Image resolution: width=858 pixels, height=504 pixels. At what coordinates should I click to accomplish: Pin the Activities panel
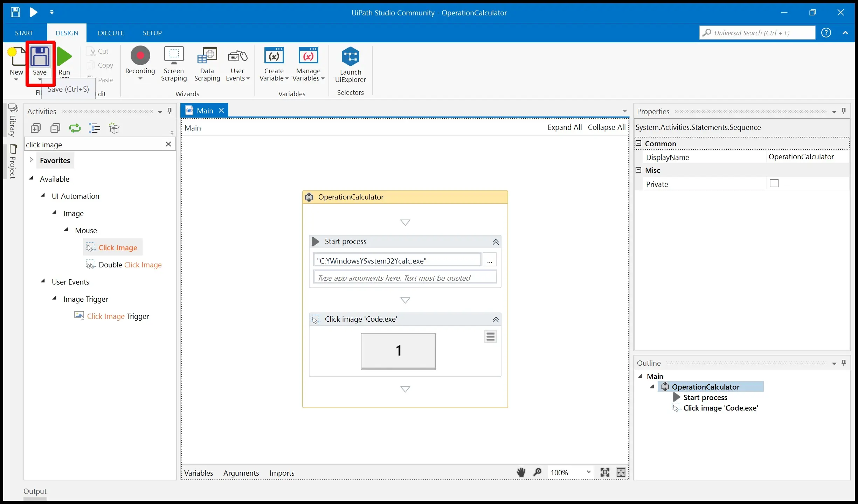(x=170, y=111)
